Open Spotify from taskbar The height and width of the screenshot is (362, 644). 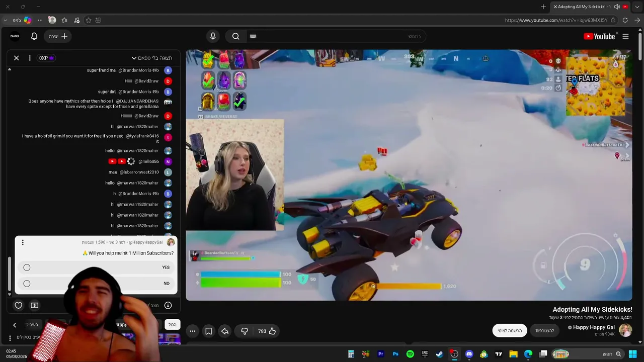410,354
